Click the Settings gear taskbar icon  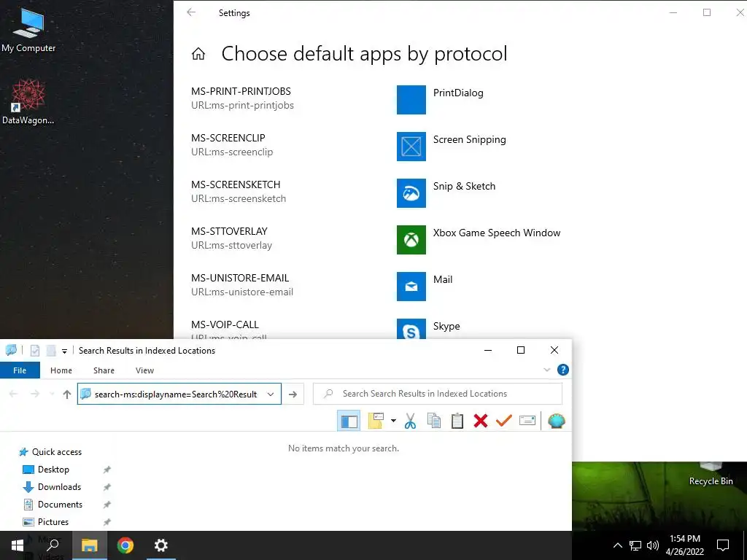pyautogui.click(x=161, y=545)
